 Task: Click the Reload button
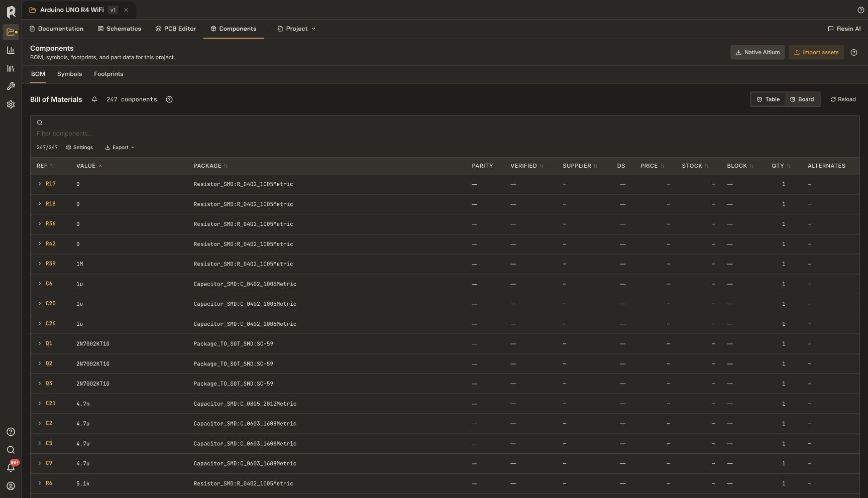coord(843,99)
